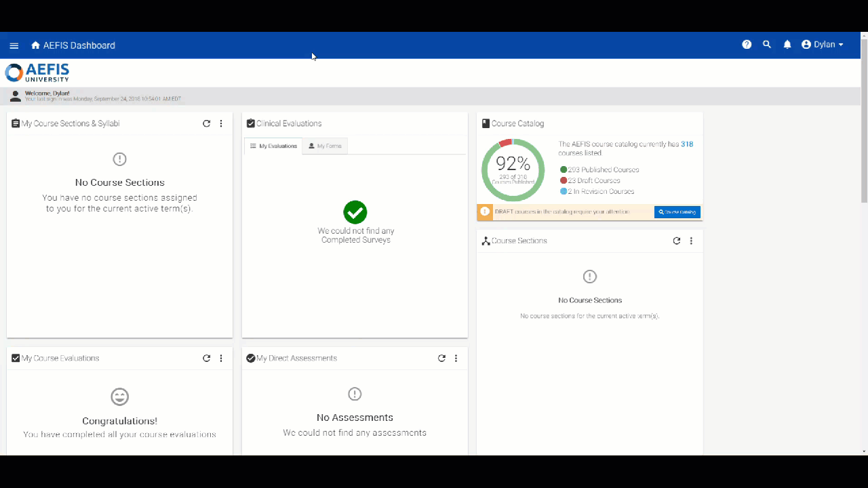Select the My Evaluations tab
Screen dimensions: 868x488
(273, 146)
